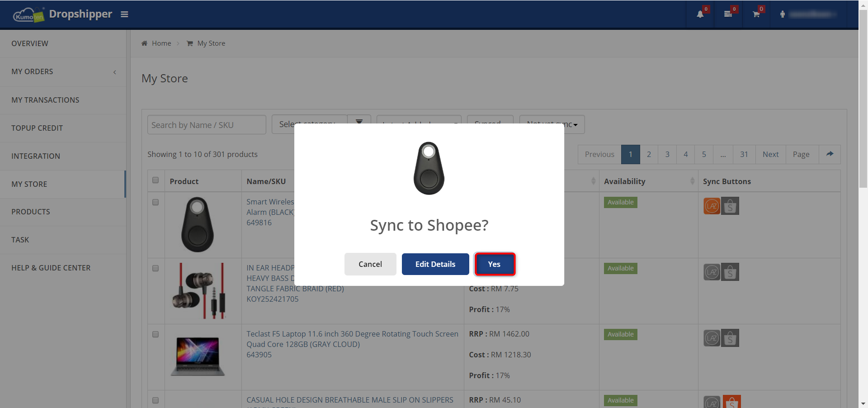Open the shopping cart icon in header
This screenshot has height=408, width=868.
[x=756, y=14]
